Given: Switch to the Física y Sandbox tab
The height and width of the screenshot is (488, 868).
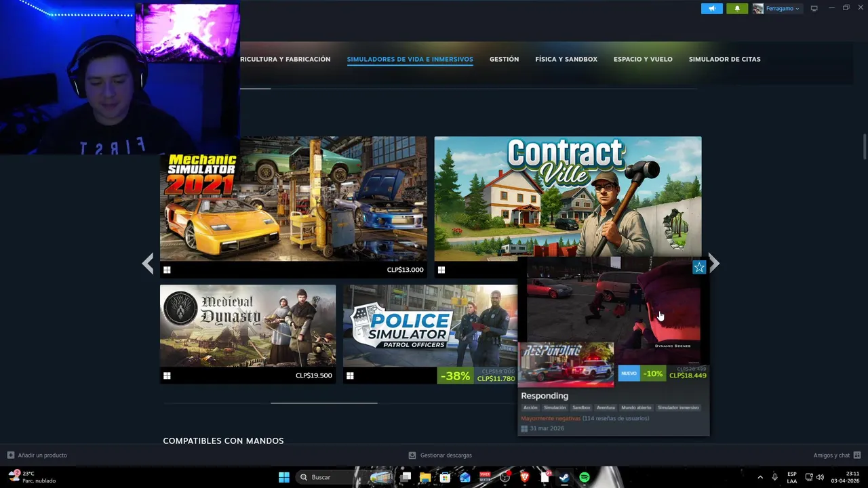Looking at the screenshot, I should [x=566, y=59].
